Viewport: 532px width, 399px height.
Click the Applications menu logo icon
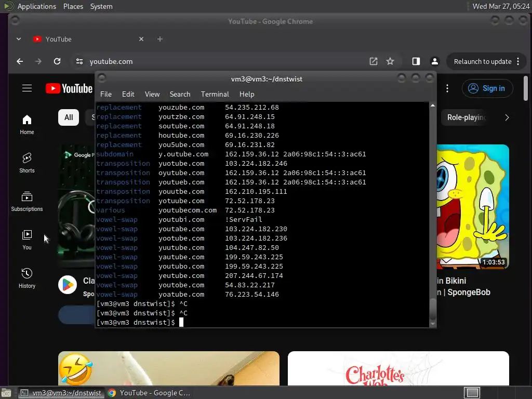[8, 6]
